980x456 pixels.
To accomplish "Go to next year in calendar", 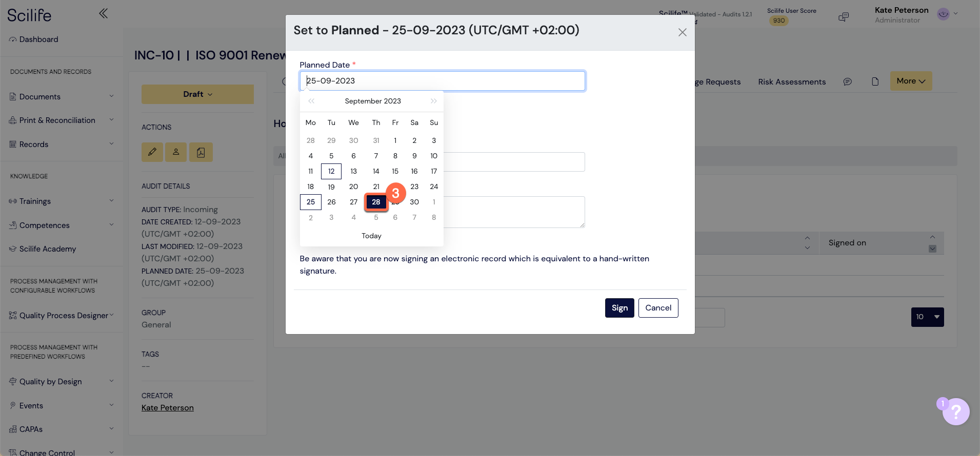I will click(434, 101).
